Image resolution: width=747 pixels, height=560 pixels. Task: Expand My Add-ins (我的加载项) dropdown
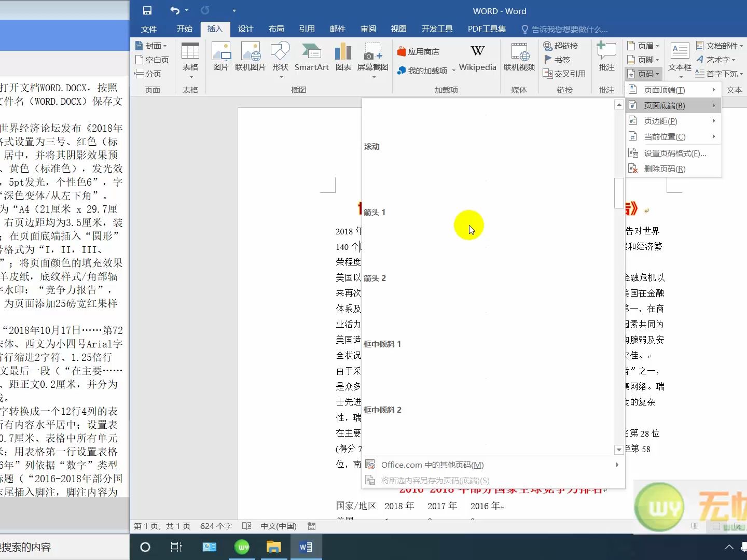pos(454,71)
